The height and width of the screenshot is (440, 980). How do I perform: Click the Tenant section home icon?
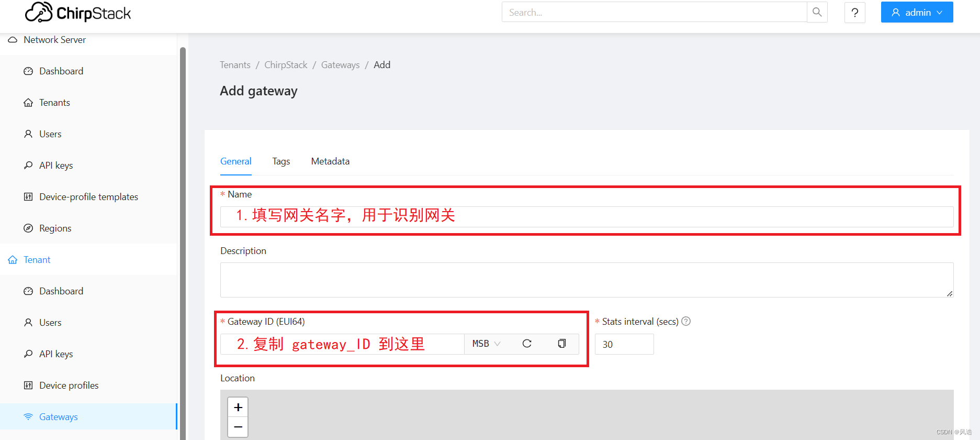[x=13, y=260]
